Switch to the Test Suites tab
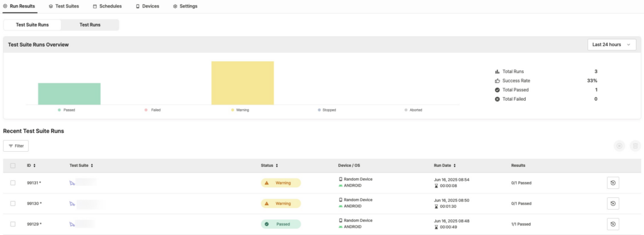 (64, 6)
